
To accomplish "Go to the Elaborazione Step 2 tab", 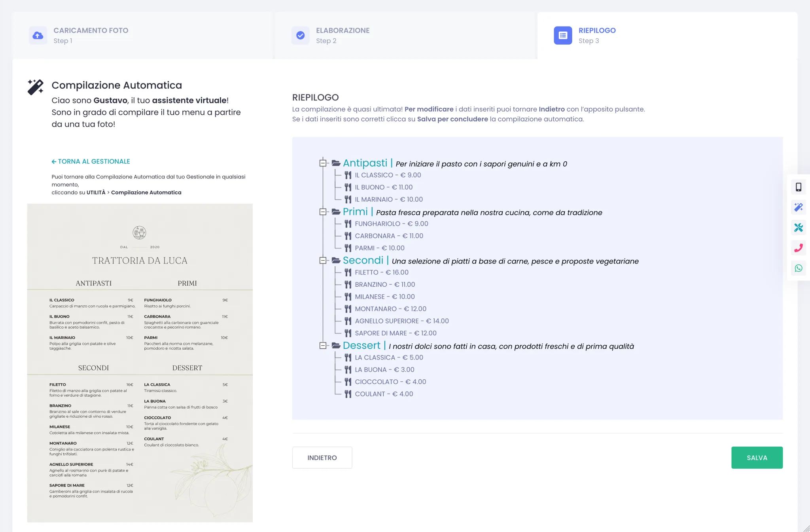I will coord(405,36).
